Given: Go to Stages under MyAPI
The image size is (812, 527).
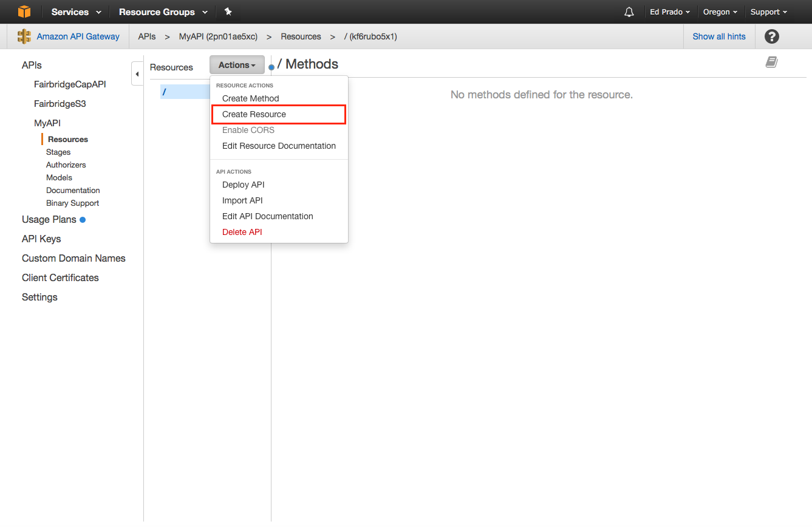Looking at the screenshot, I should pos(58,152).
